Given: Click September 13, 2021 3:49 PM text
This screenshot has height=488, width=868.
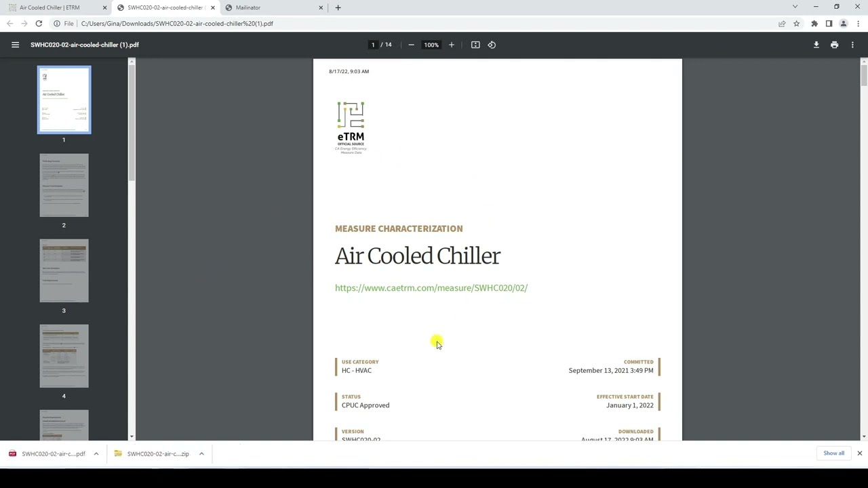Looking at the screenshot, I should click(611, 371).
